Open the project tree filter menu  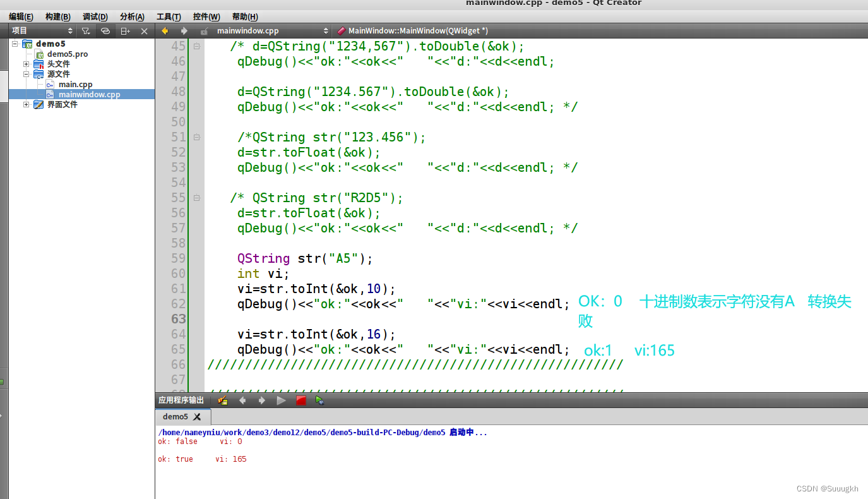[x=86, y=31]
